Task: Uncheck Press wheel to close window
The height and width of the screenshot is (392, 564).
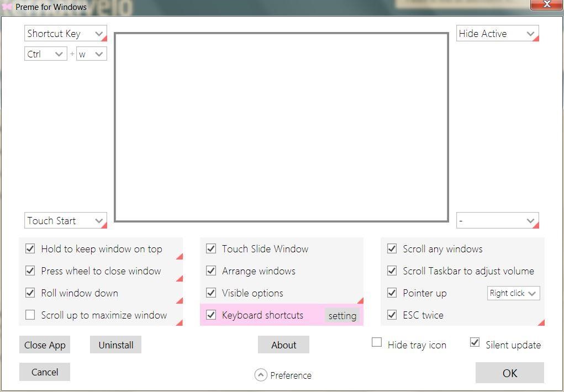Action: (x=30, y=271)
